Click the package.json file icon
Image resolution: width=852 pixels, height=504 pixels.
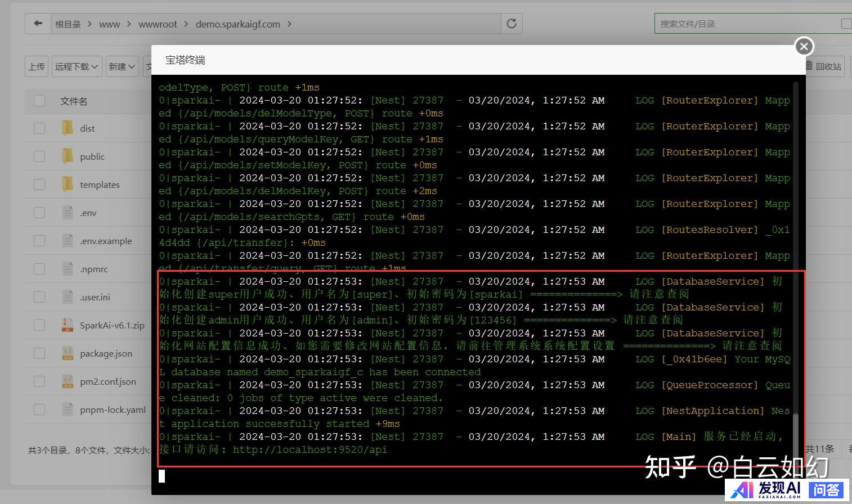pos(68,353)
